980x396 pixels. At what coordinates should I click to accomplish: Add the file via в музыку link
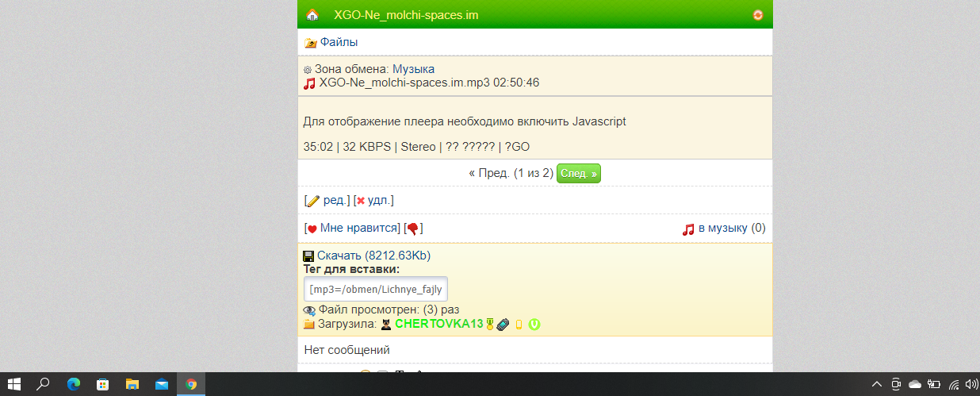[x=722, y=229]
